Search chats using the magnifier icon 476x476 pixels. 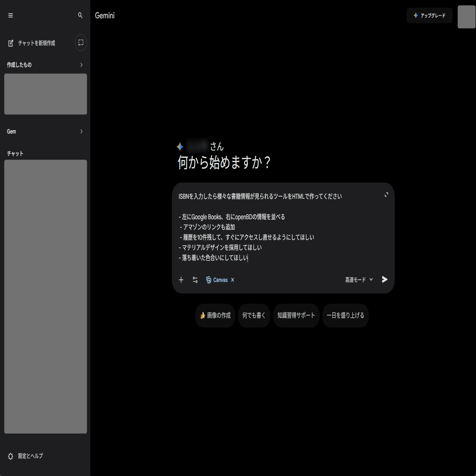(80, 15)
